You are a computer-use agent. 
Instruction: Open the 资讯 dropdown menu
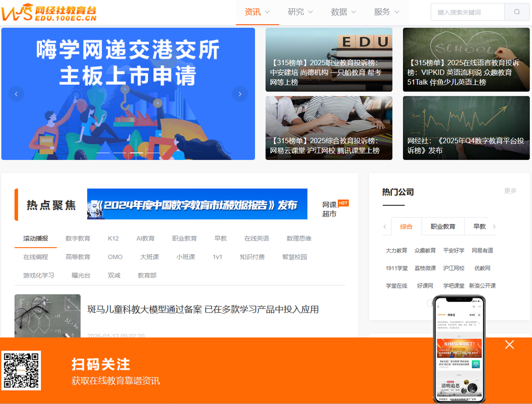(x=257, y=12)
